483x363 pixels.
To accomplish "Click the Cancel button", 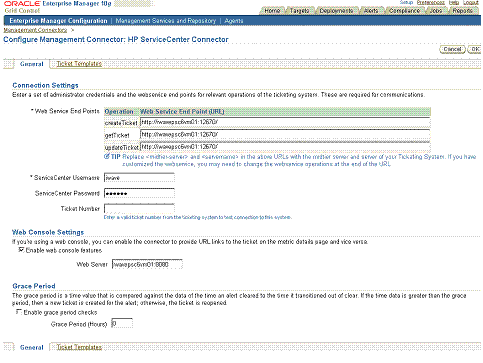I will coord(452,49).
